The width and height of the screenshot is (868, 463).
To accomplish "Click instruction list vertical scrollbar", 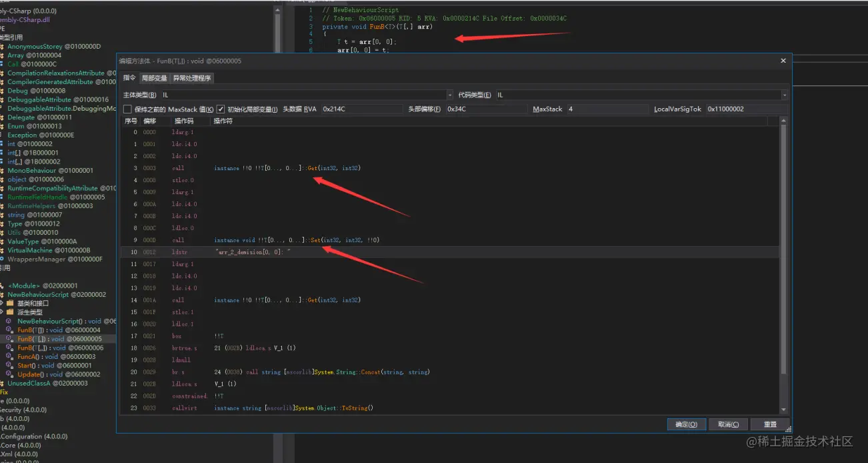I will 784,267.
